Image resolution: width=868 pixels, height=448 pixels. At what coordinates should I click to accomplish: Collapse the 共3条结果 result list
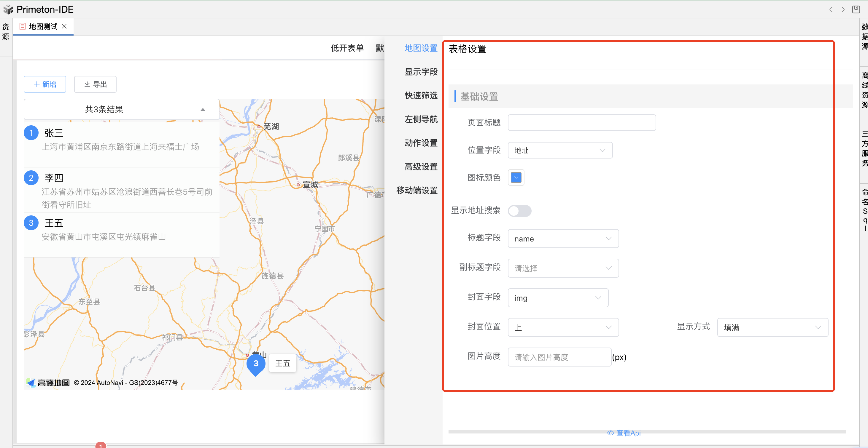tap(203, 110)
